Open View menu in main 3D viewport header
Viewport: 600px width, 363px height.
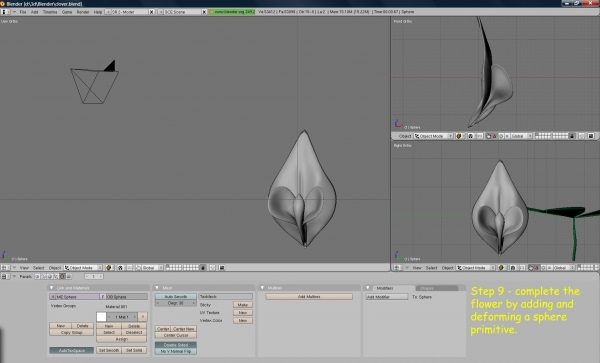pos(24,268)
